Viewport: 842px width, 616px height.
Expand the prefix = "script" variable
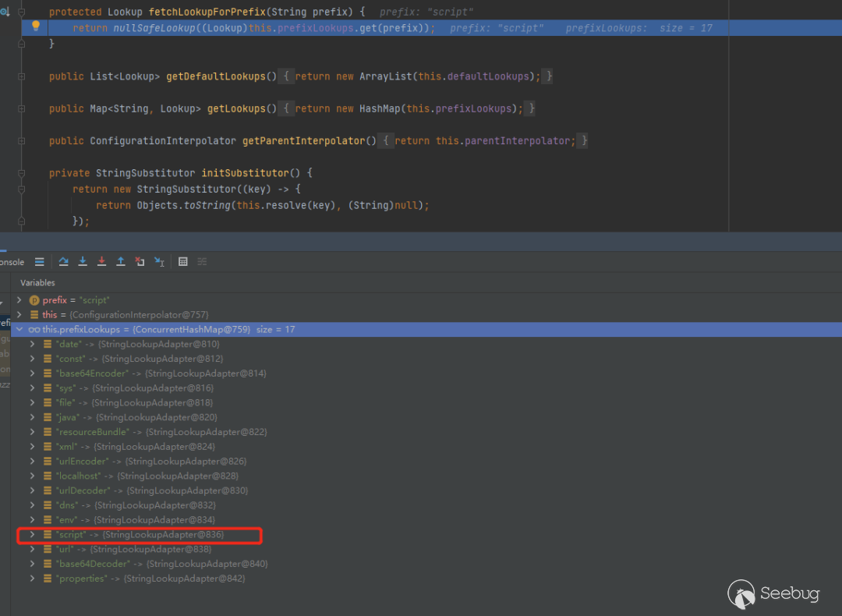(x=19, y=300)
